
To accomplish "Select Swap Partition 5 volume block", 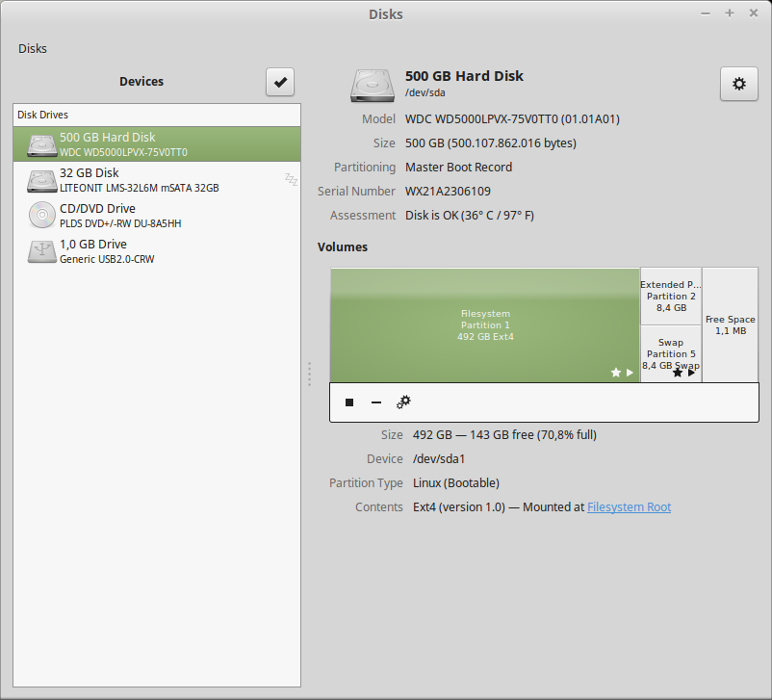I will 671,353.
